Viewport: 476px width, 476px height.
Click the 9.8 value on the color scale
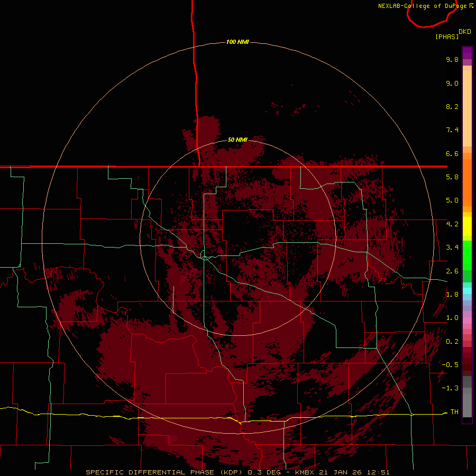coord(452,59)
